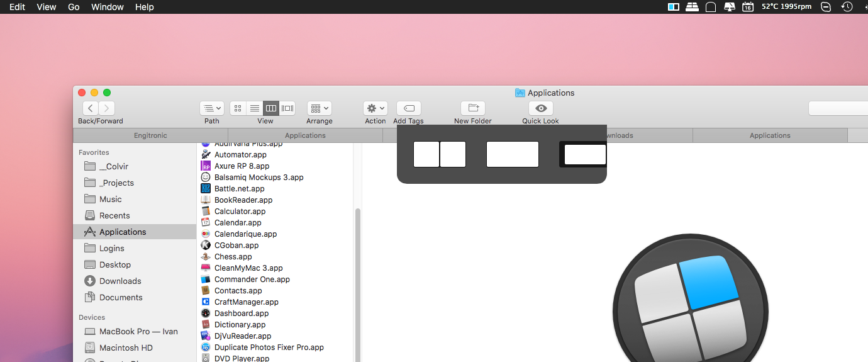The width and height of the screenshot is (868, 362).
Task: Choose the two-column split layout tile
Action: [440, 154]
